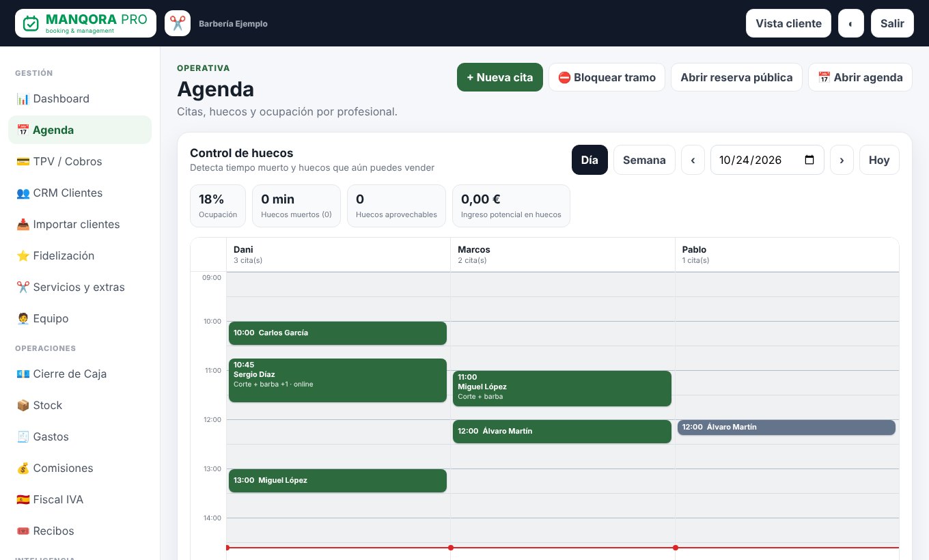Open Carlos García 10:00 appointment

pos(337,333)
